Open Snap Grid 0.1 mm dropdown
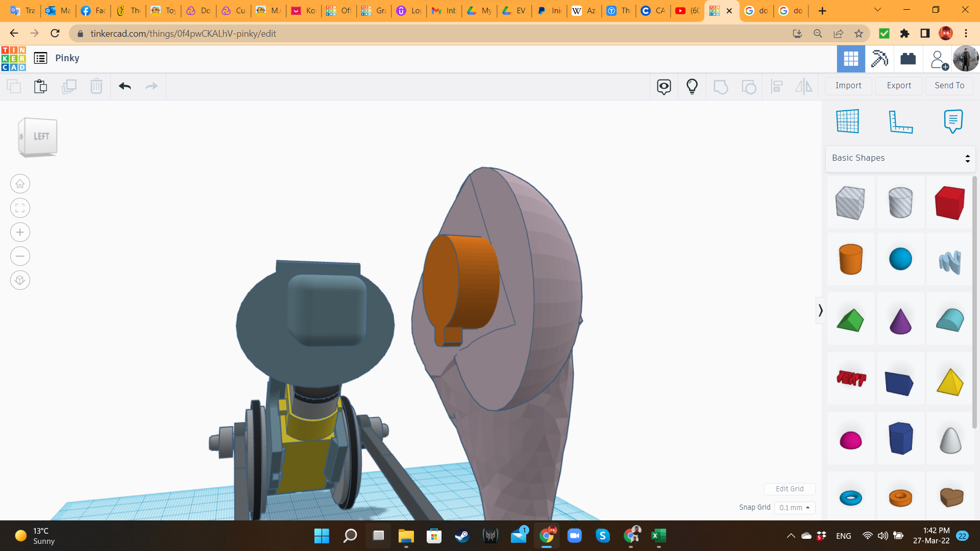This screenshot has height=551, width=980. (x=795, y=508)
